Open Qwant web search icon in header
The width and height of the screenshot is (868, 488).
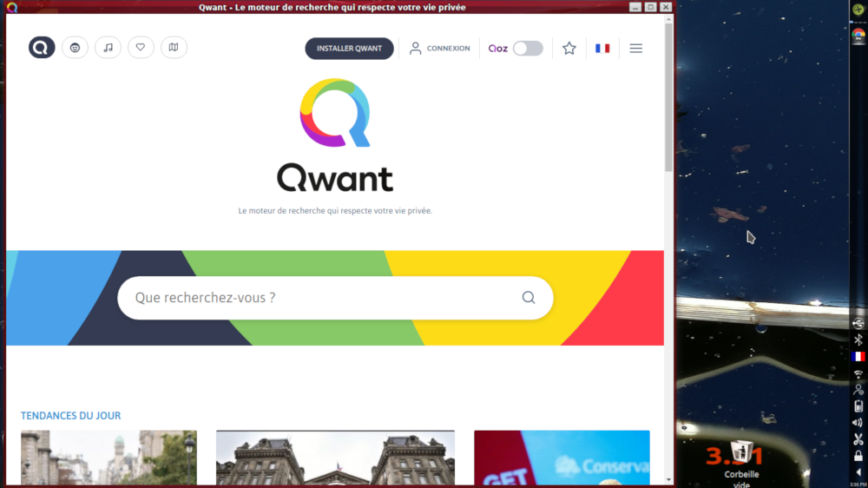[42, 48]
